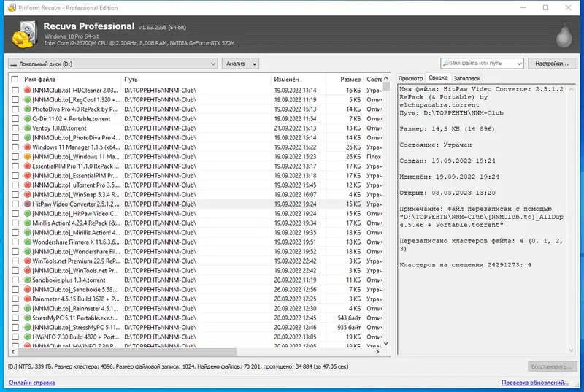584x392 pixels.
Task: Click the green status dot of Ventoy 1.0.80.torrent
Action: pos(27,128)
